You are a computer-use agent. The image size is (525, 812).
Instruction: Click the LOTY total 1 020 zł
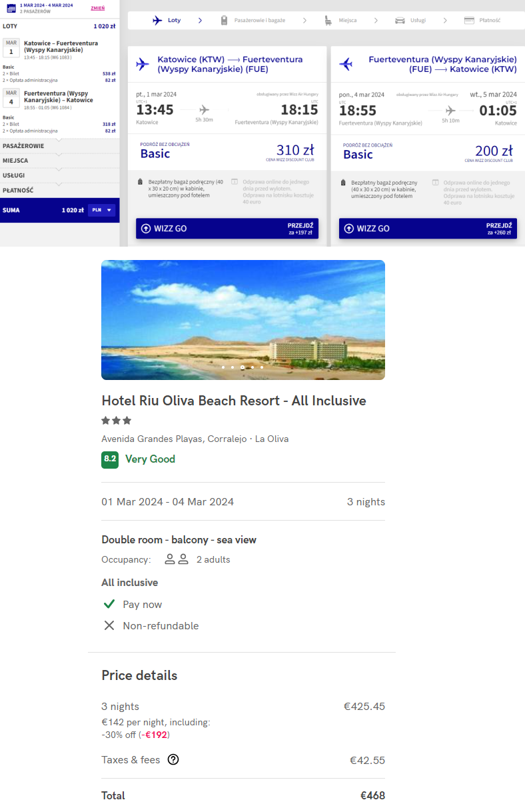click(105, 27)
